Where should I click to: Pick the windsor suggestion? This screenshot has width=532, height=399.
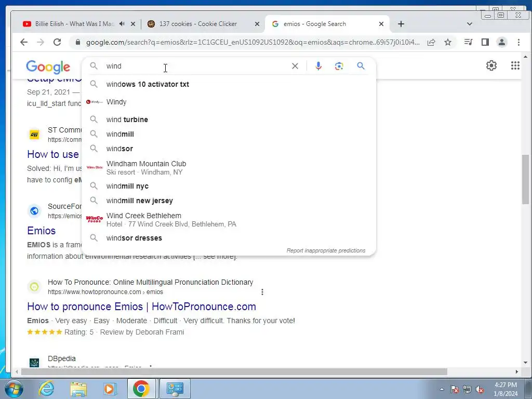point(229,149)
